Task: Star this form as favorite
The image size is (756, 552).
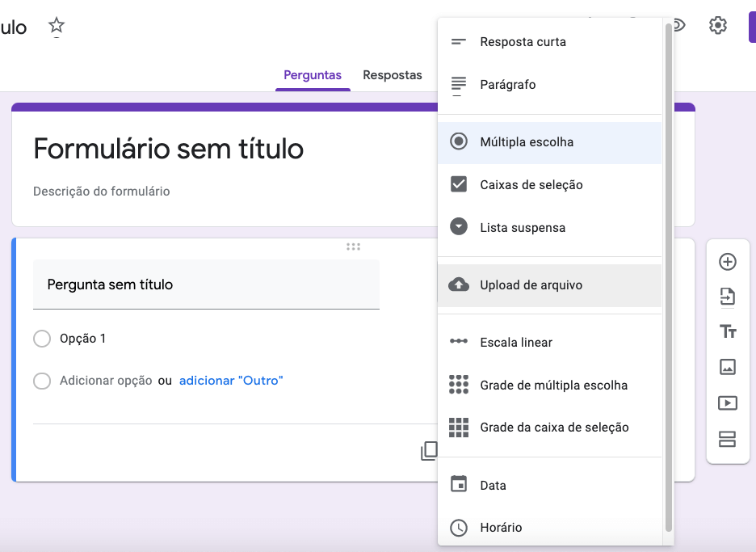Action: [x=57, y=25]
